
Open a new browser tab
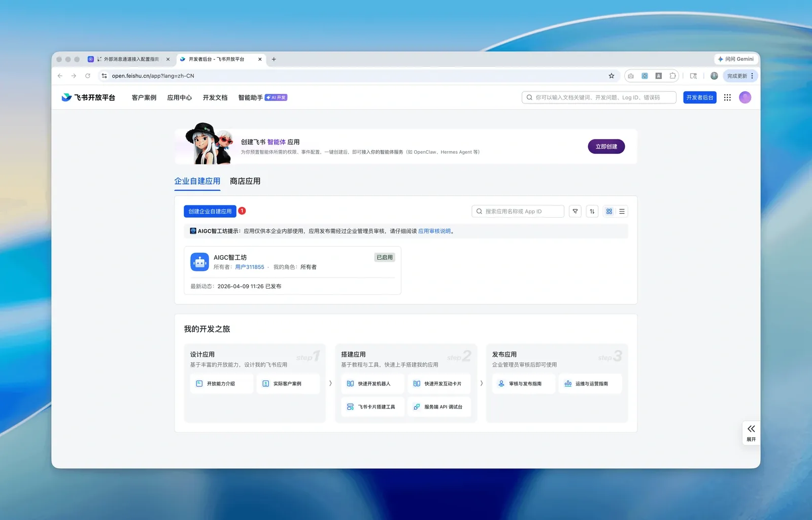pos(274,59)
